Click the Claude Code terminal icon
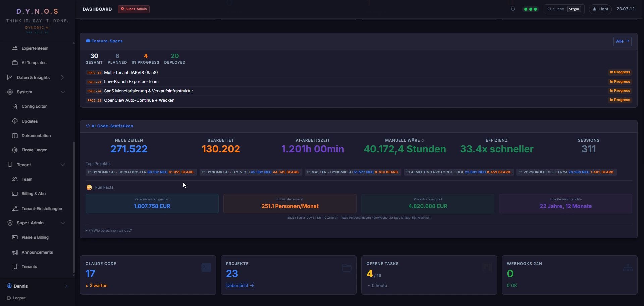This screenshot has width=644, height=306. pos(206,267)
